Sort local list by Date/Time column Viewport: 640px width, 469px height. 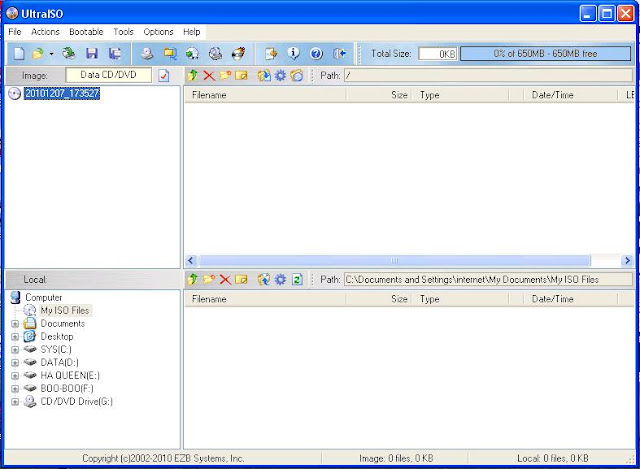570,299
